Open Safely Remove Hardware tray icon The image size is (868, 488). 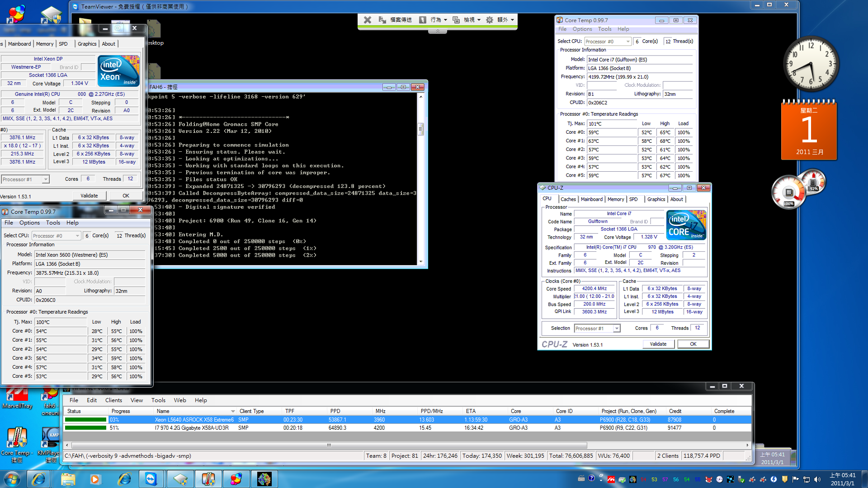tap(741, 479)
